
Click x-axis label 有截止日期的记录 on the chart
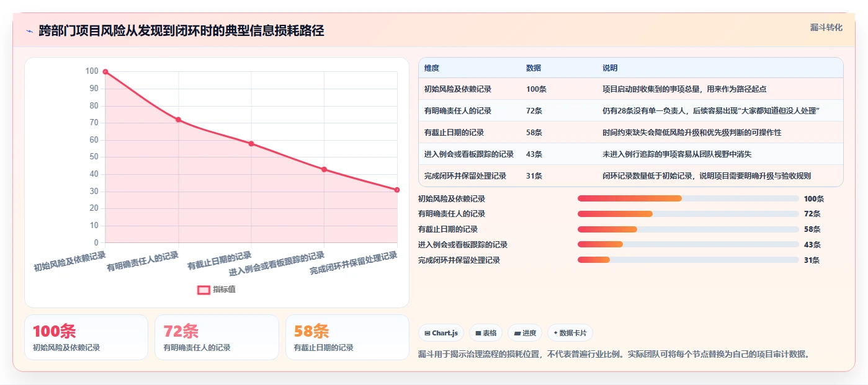tap(220, 260)
